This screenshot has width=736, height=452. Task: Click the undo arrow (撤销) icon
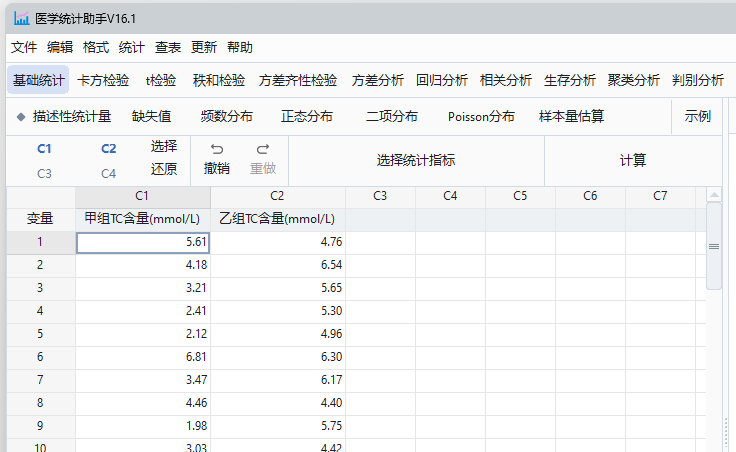coord(217,149)
